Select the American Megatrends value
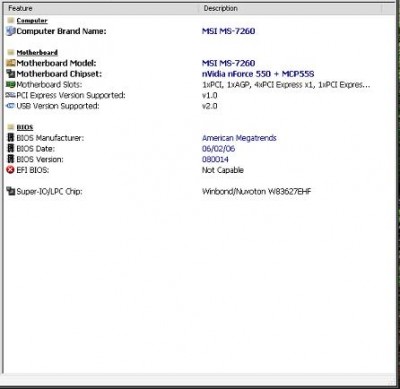Screen dimensions: 400x389 (239, 138)
